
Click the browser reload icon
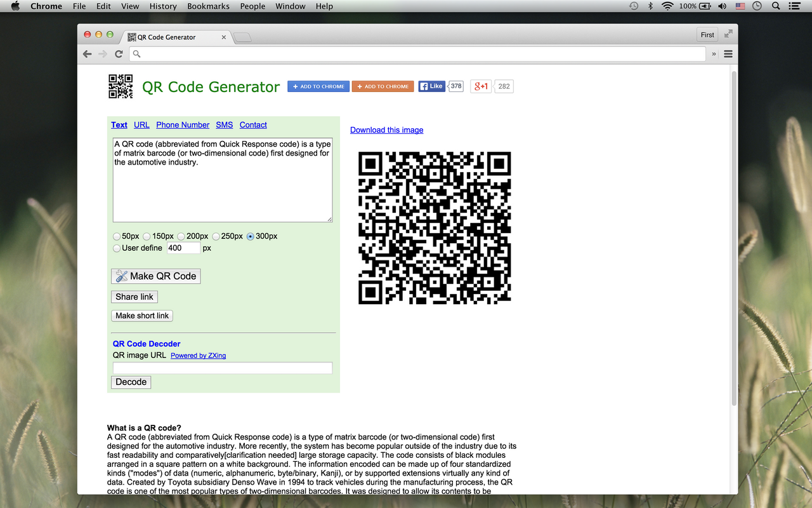(x=119, y=54)
